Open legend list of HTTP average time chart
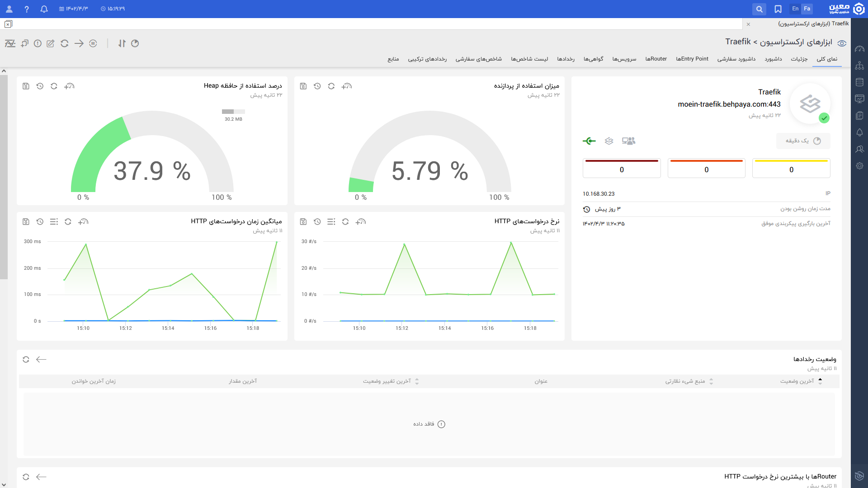868x488 pixels. (54, 221)
